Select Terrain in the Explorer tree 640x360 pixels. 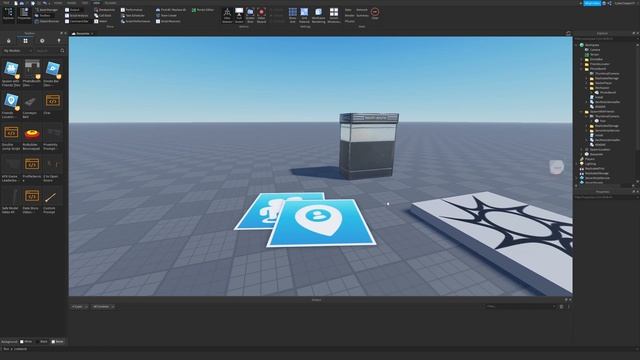point(594,54)
